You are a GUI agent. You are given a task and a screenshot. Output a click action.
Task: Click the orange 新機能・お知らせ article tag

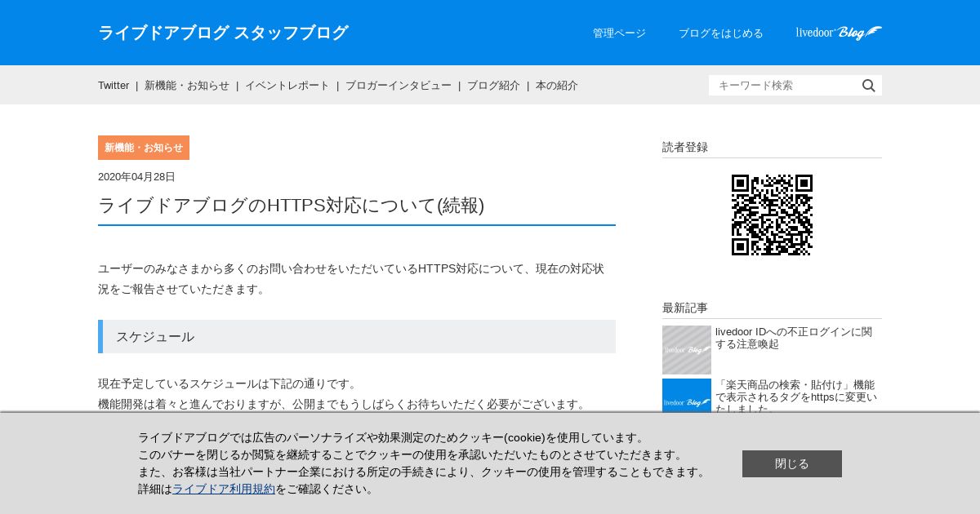(x=144, y=148)
